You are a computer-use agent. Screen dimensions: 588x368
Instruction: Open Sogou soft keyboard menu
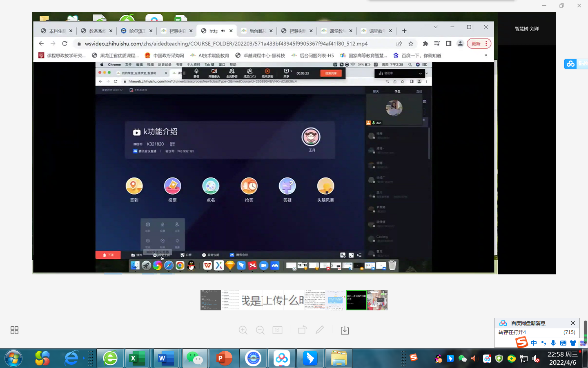click(563, 343)
